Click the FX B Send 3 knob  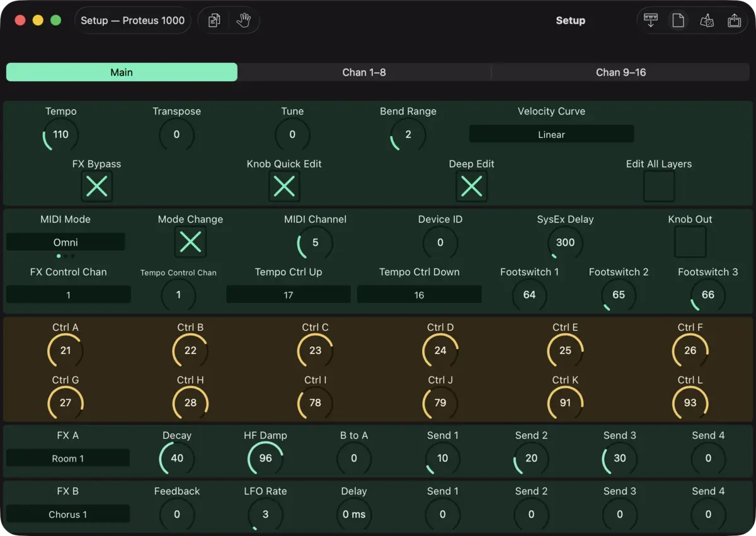coord(620,514)
